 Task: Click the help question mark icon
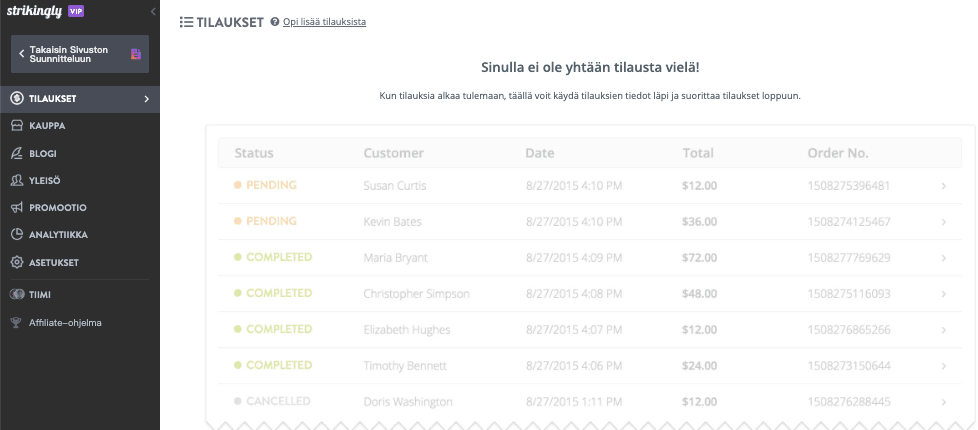point(274,22)
